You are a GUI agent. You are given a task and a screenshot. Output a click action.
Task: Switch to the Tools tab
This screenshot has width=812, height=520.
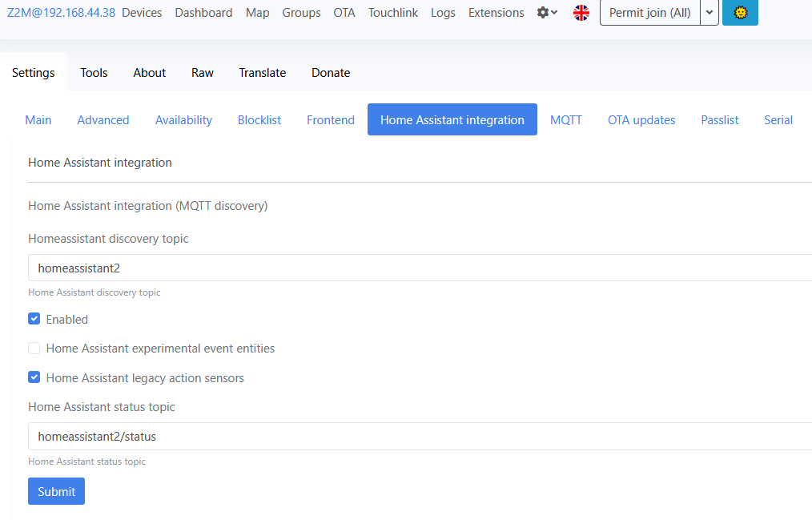coord(94,72)
